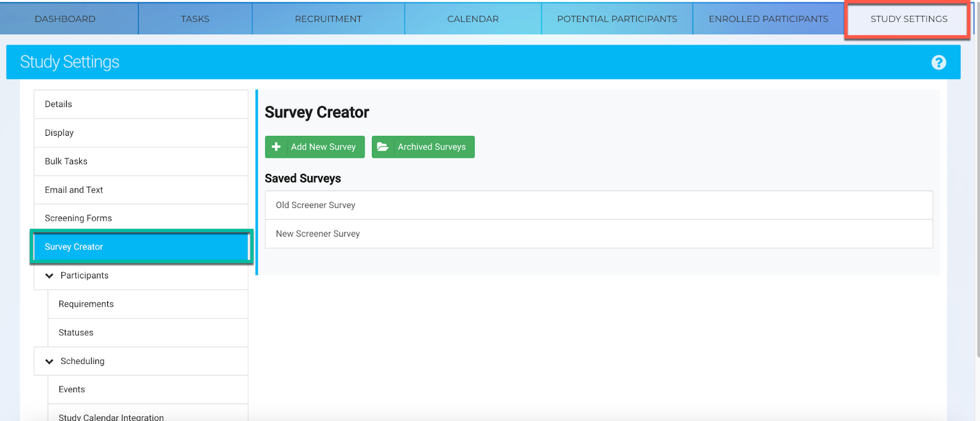View the Potential Participants tab
Viewport: 980px width, 421px height.
[x=617, y=19]
